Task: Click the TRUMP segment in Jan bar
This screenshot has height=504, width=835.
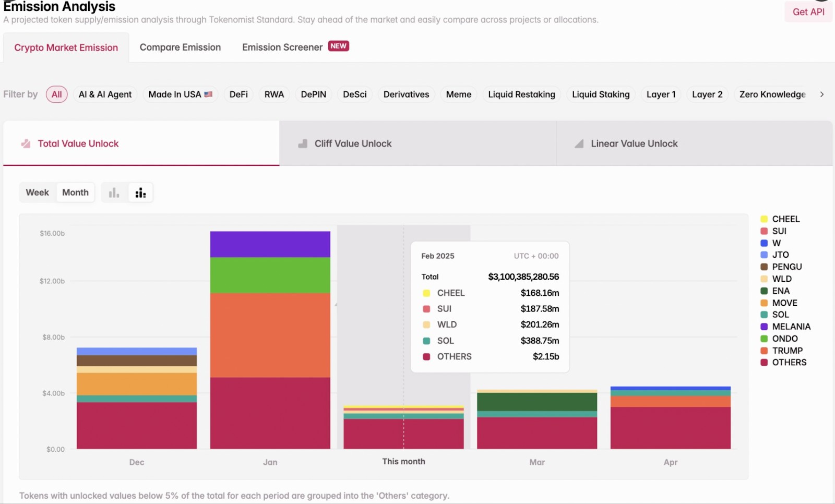Action: click(x=270, y=335)
